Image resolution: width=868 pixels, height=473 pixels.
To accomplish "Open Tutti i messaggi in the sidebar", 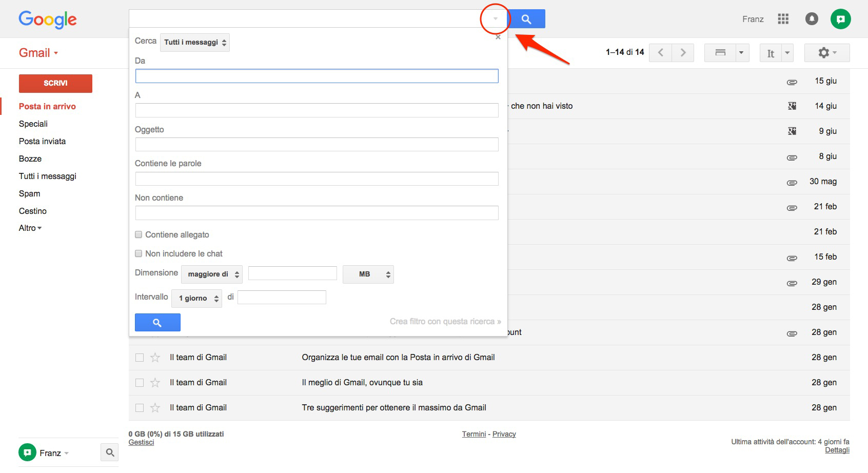I will 48,176.
